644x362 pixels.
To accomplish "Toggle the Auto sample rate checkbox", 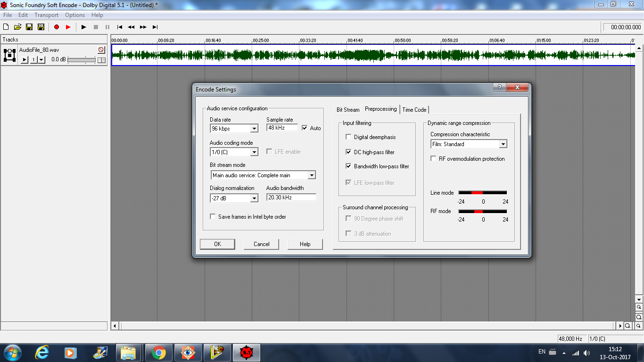I will pyautogui.click(x=305, y=128).
